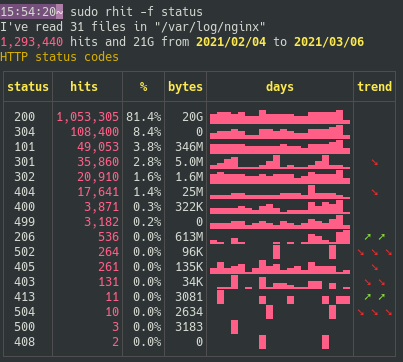Click the 'trend' column header

(374, 87)
